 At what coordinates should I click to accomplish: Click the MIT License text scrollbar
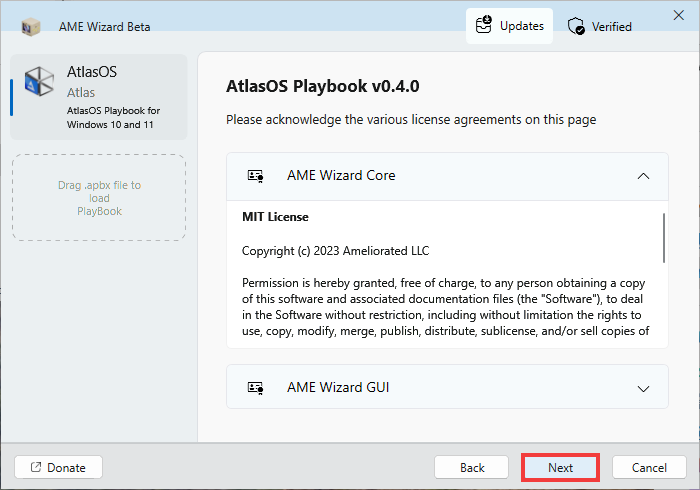click(664, 238)
